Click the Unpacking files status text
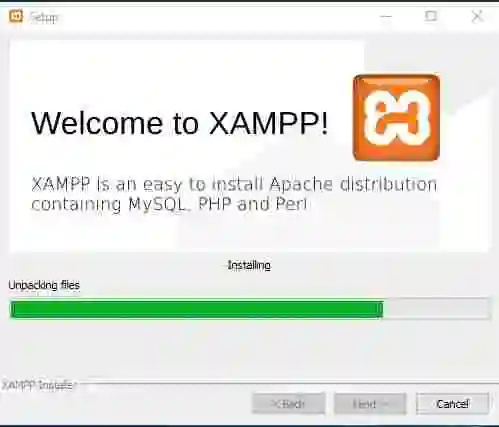The image size is (499, 427). point(44,285)
